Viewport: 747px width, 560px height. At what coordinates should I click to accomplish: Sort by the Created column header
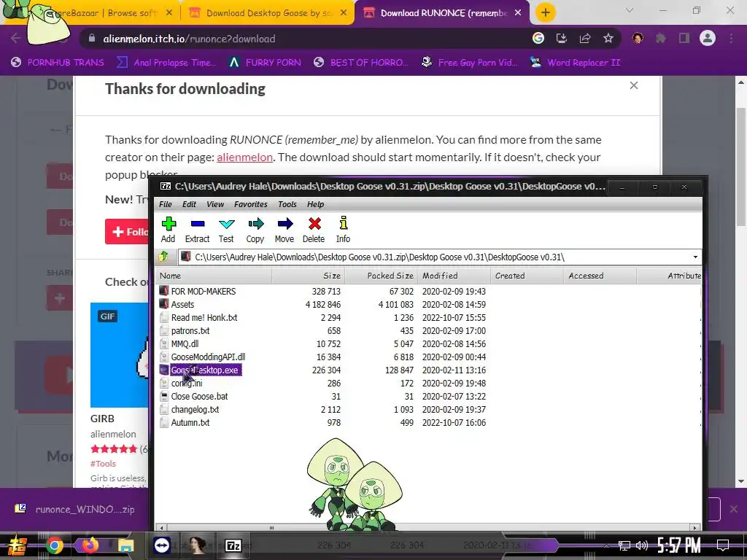527,276
